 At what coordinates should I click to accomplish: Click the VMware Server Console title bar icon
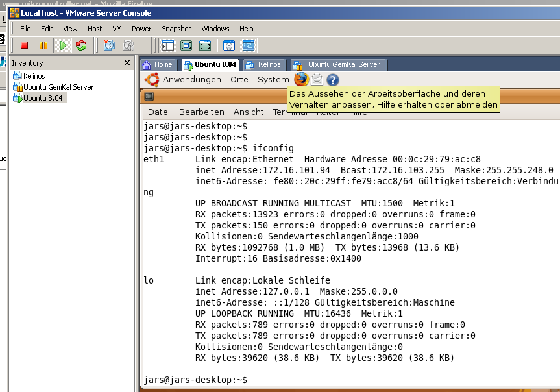[15, 13]
